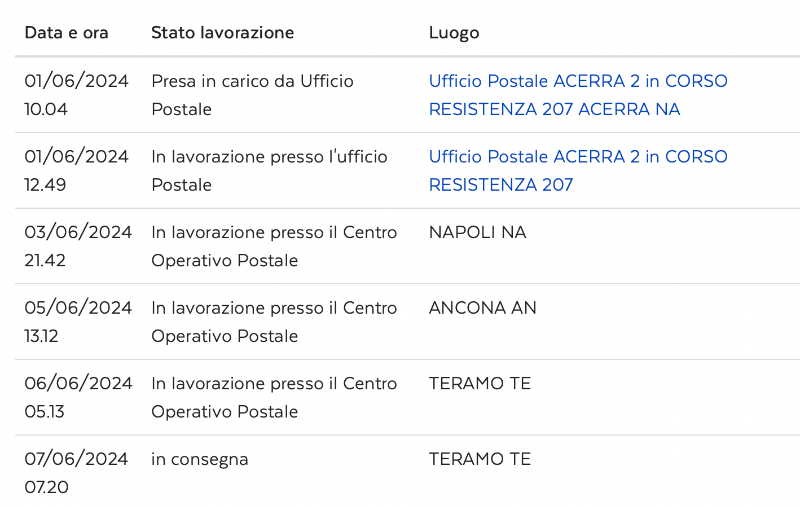
Task: Click 'TERAMO TE' in the 06/06/2024 row
Action: [480, 384]
